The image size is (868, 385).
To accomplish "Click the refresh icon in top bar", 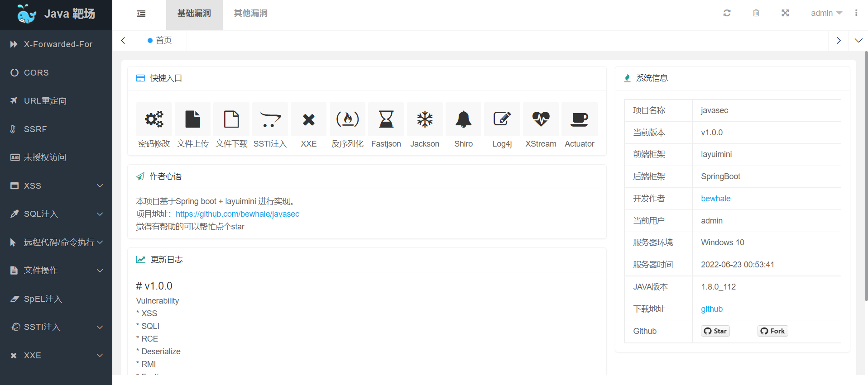I will click(727, 13).
